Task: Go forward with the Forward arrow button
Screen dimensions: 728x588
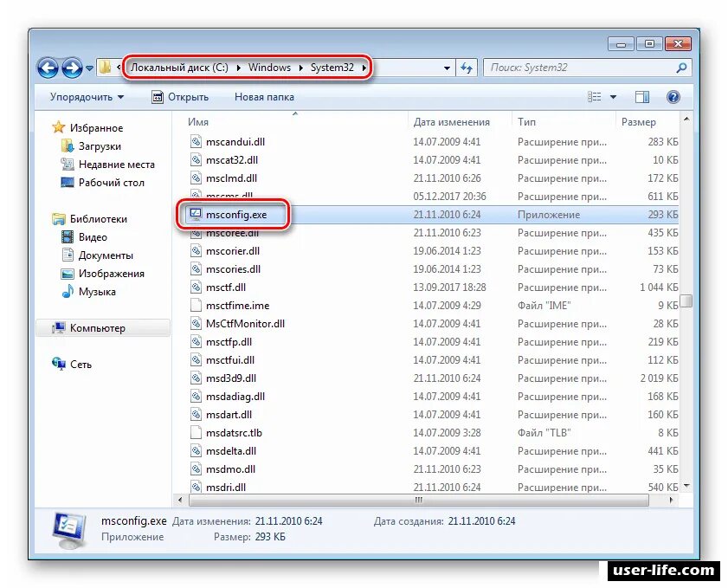Action: [x=72, y=68]
